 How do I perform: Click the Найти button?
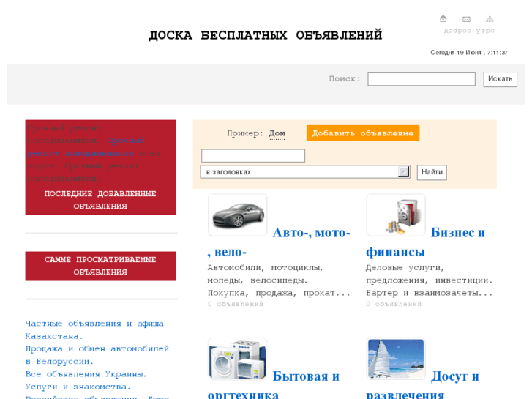click(432, 172)
